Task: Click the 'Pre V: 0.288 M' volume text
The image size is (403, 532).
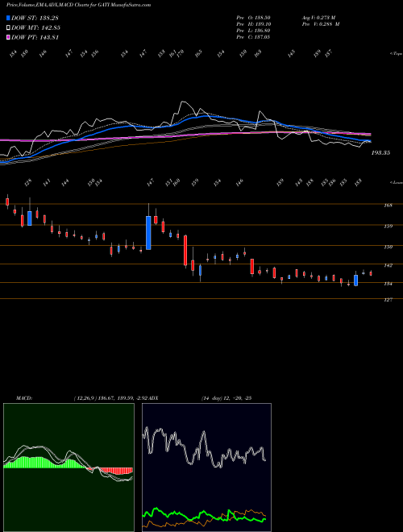Action: pyautogui.click(x=321, y=24)
